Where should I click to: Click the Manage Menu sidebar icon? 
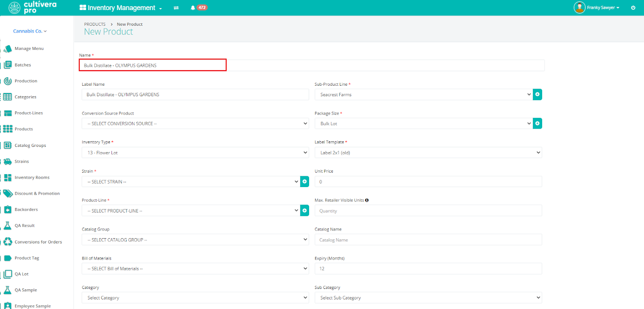(8, 49)
